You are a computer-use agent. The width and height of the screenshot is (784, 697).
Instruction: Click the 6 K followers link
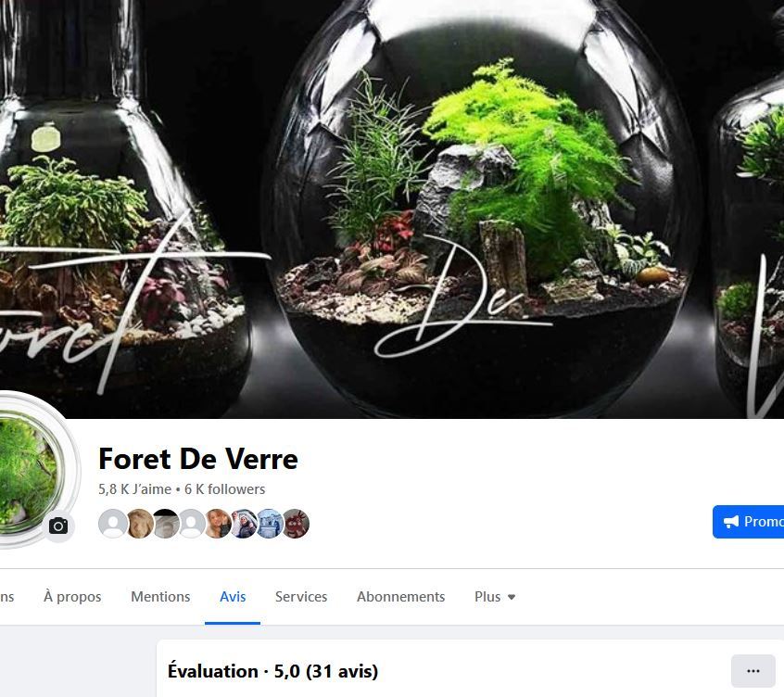(224, 489)
